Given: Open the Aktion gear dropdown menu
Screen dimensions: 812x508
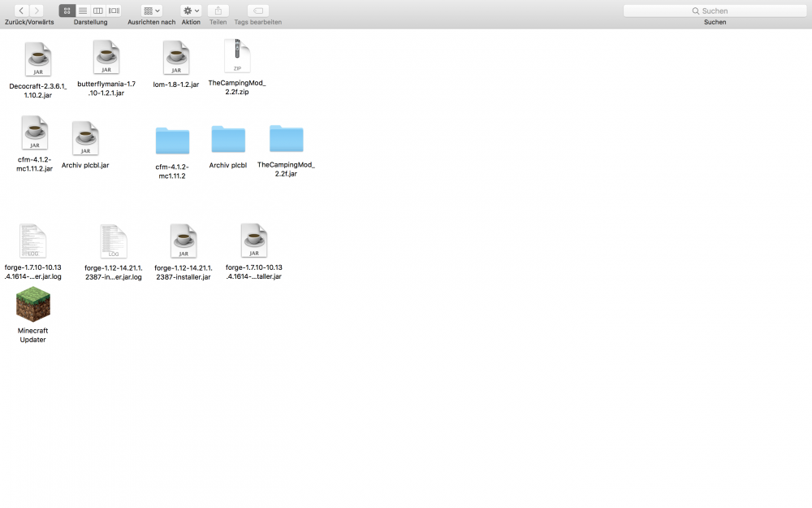Looking at the screenshot, I should coord(191,11).
